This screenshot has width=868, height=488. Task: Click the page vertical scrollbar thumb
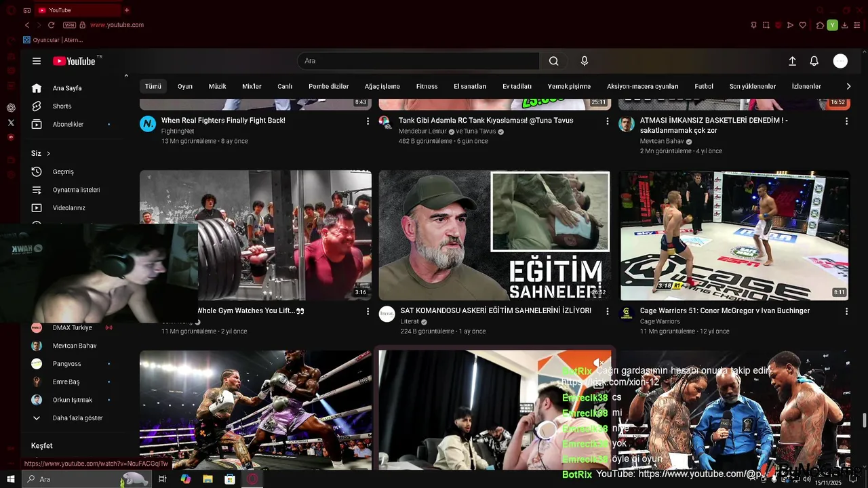[865, 420]
